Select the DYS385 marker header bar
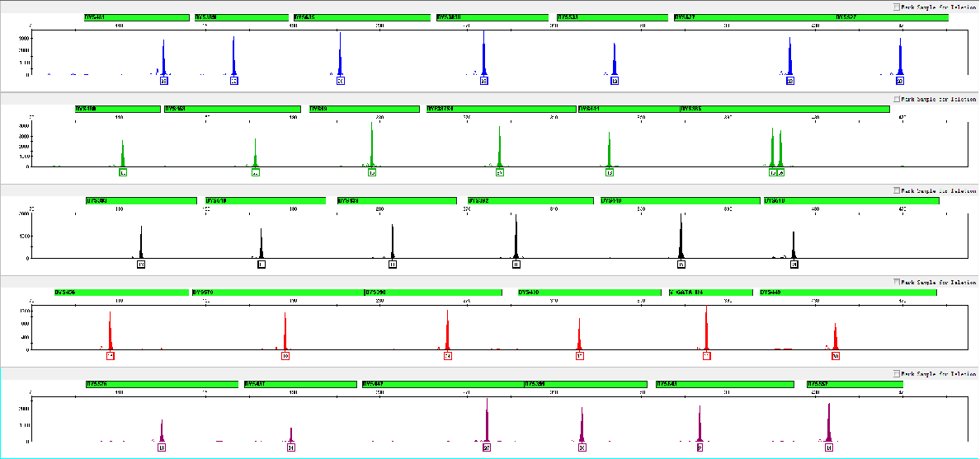 (x=784, y=110)
